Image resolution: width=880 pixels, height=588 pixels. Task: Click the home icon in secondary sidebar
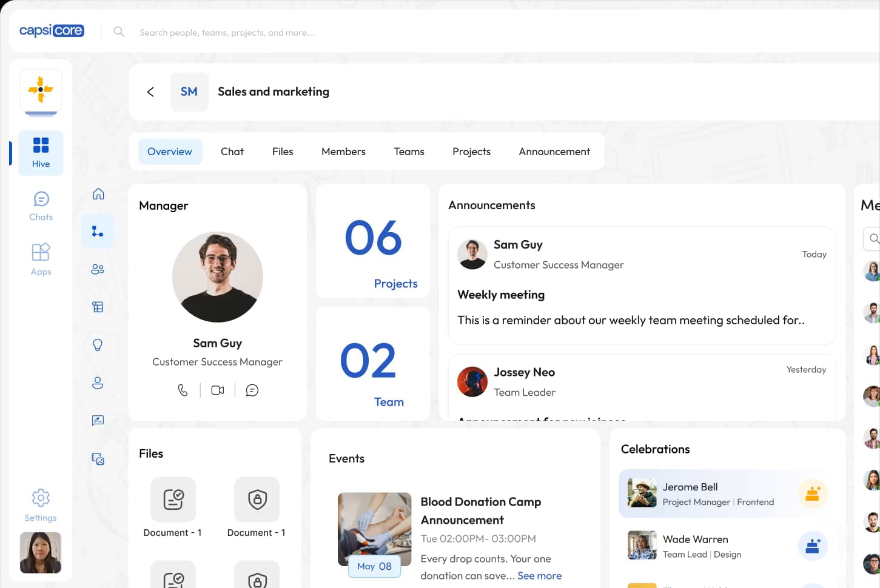[x=98, y=194]
